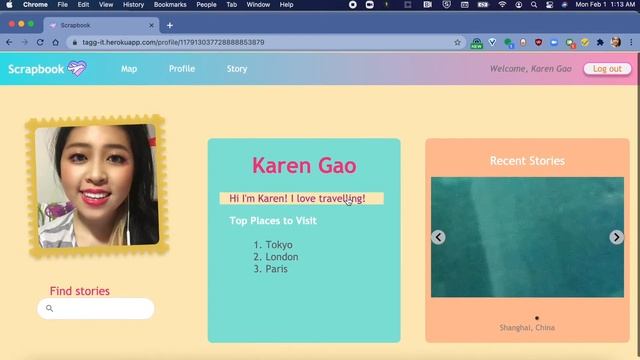
Task: Click the browser back arrow
Action: pos(9,42)
